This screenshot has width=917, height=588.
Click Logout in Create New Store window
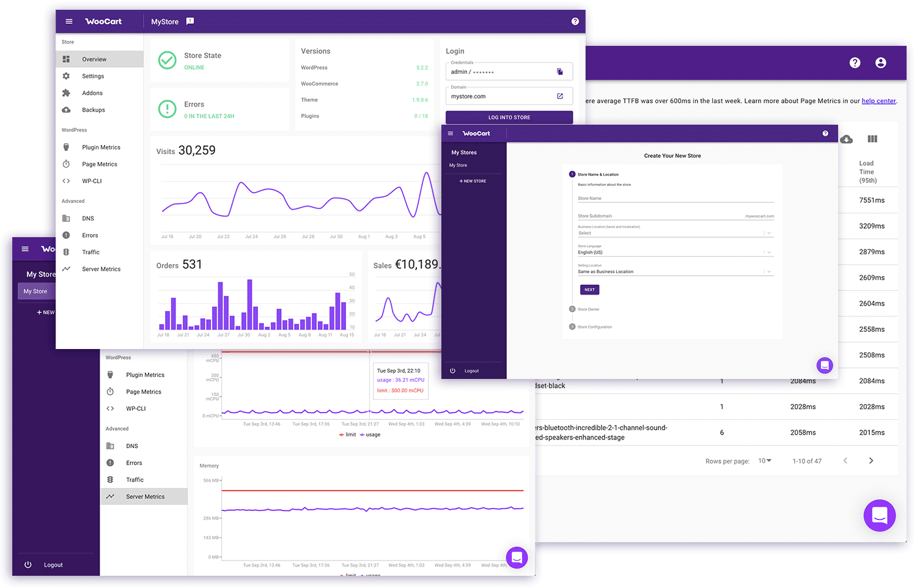(x=471, y=371)
